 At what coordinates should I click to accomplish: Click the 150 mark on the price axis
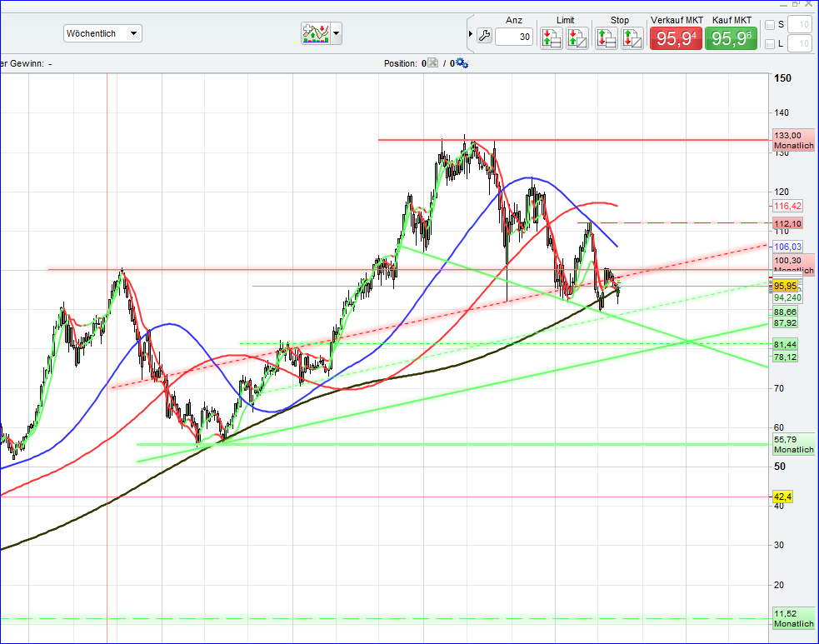click(782, 77)
